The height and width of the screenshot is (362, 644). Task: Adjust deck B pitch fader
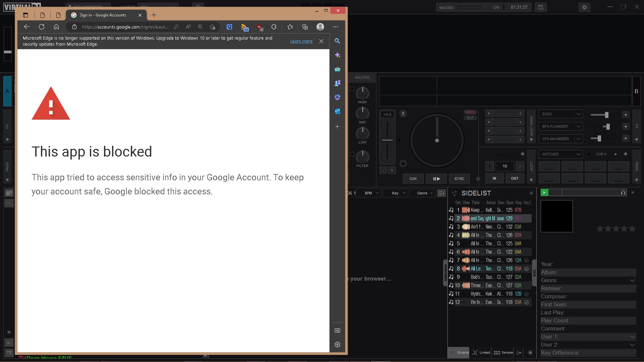387,140
